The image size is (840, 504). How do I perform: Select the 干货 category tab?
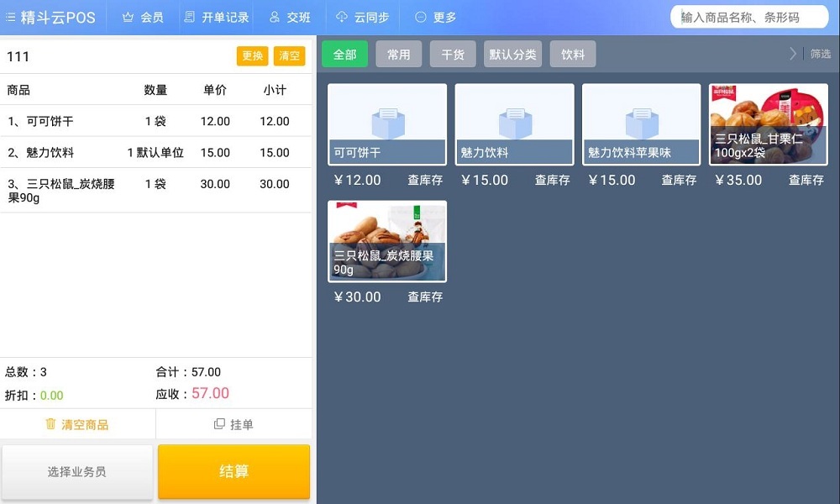453,54
